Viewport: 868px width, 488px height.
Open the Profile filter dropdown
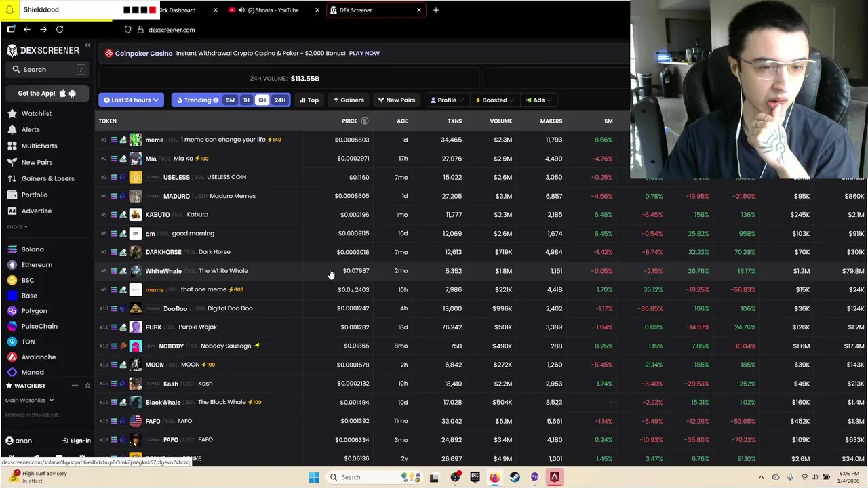447,100
